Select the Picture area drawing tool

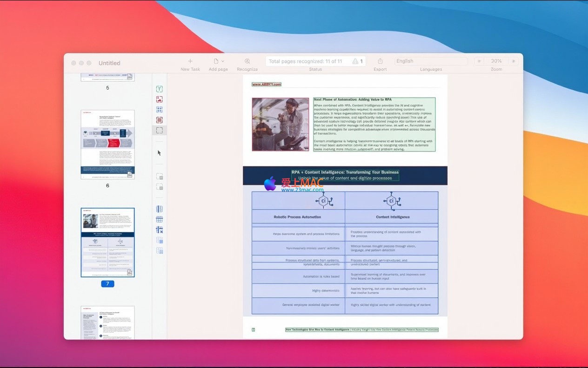click(159, 99)
